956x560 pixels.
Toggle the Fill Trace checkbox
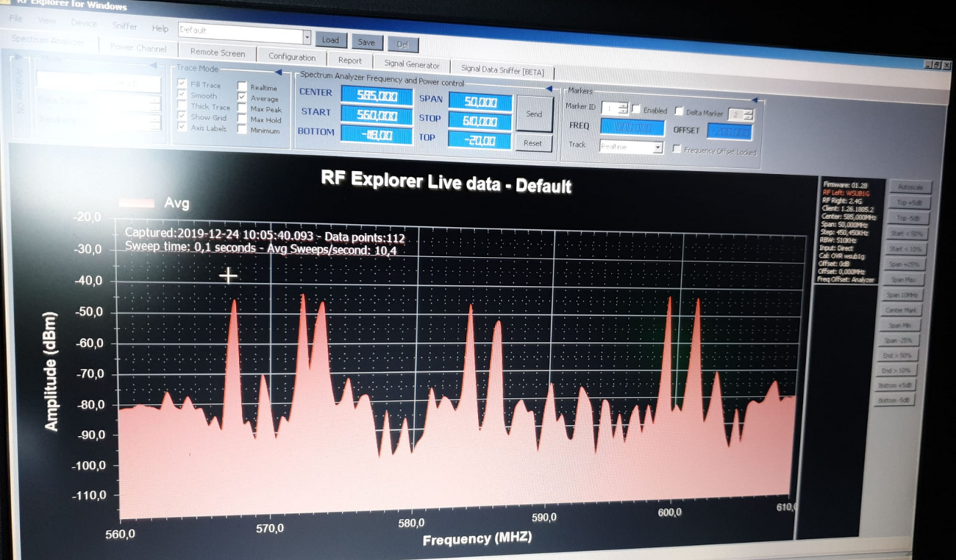point(181,84)
